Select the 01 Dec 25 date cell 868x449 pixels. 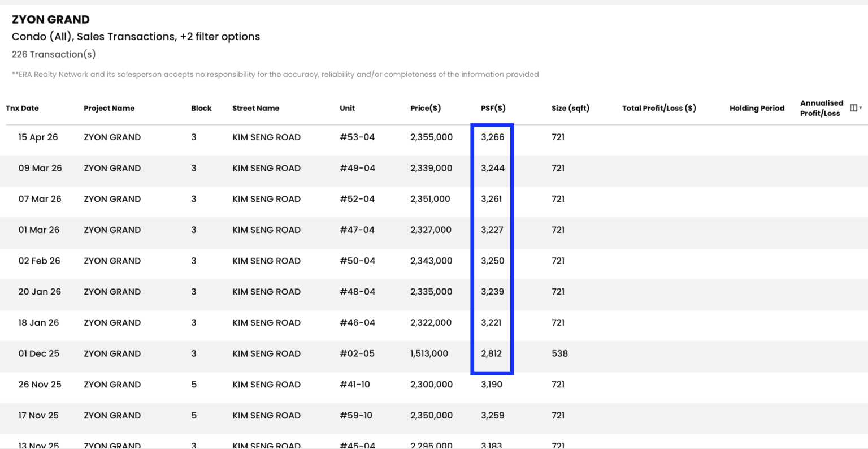pyautogui.click(x=38, y=353)
